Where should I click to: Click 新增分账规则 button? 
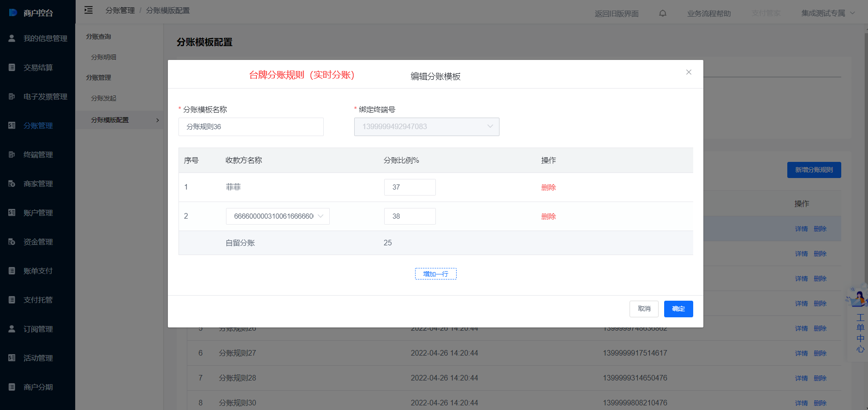pos(814,170)
